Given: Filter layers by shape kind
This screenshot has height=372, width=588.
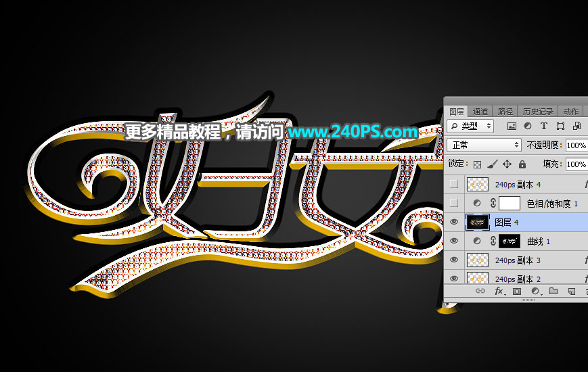Looking at the screenshot, I should (560, 126).
